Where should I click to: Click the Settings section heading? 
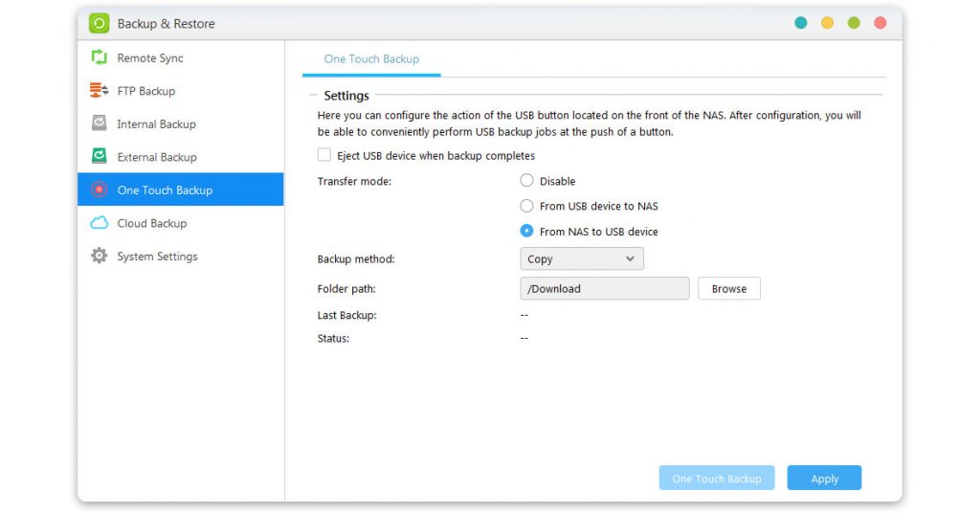pos(346,96)
